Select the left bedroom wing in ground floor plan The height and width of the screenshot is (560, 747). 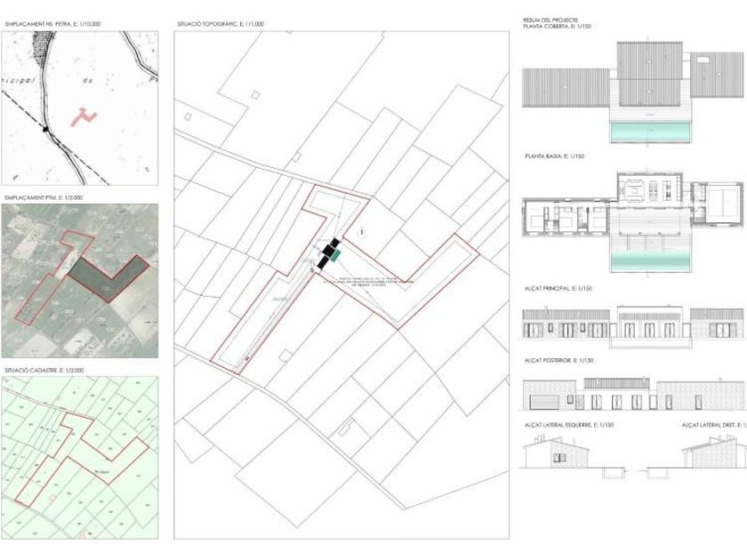(566, 218)
